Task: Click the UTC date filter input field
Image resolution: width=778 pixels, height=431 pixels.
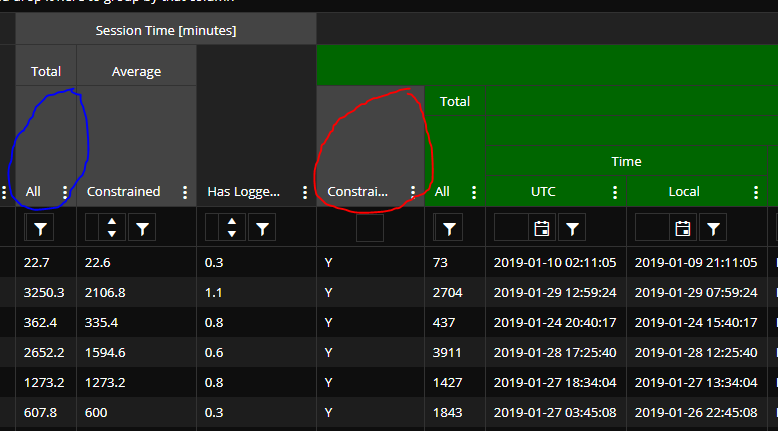Action: [511, 228]
